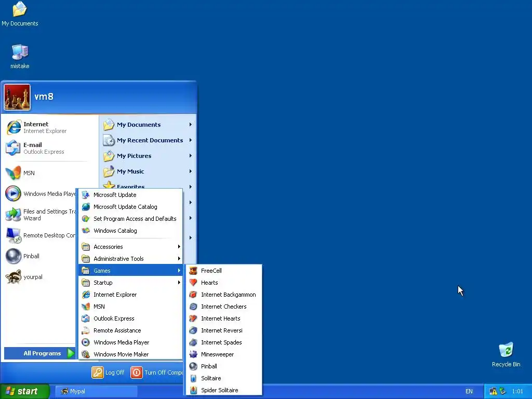Open Pinball from the Start menu left pane
Image resolution: width=532 pixels, height=399 pixels.
click(x=39, y=256)
